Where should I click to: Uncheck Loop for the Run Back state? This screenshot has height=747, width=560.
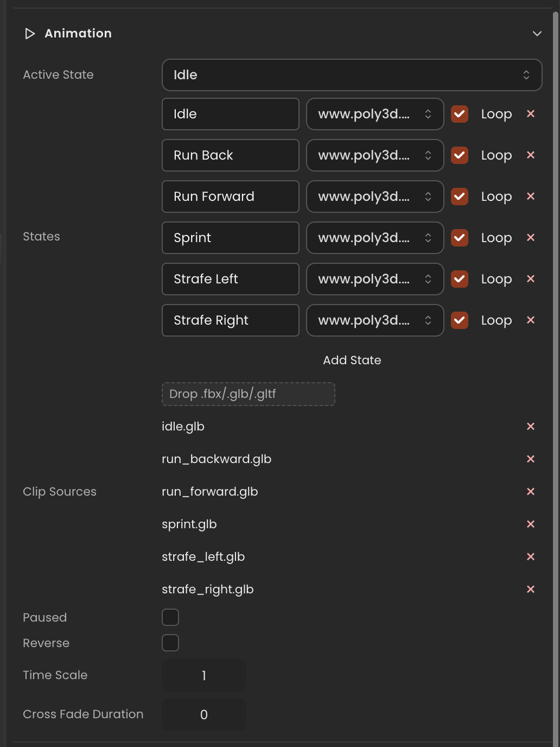pyautogui.click(x=460, y=155)
